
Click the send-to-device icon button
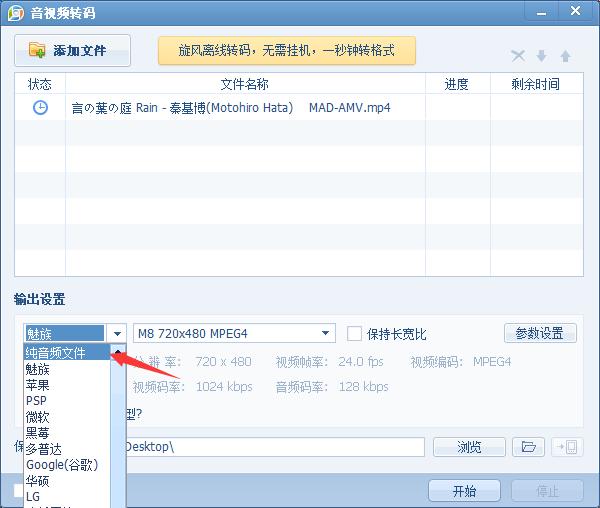pyautogui.click(x=567, y=447)
